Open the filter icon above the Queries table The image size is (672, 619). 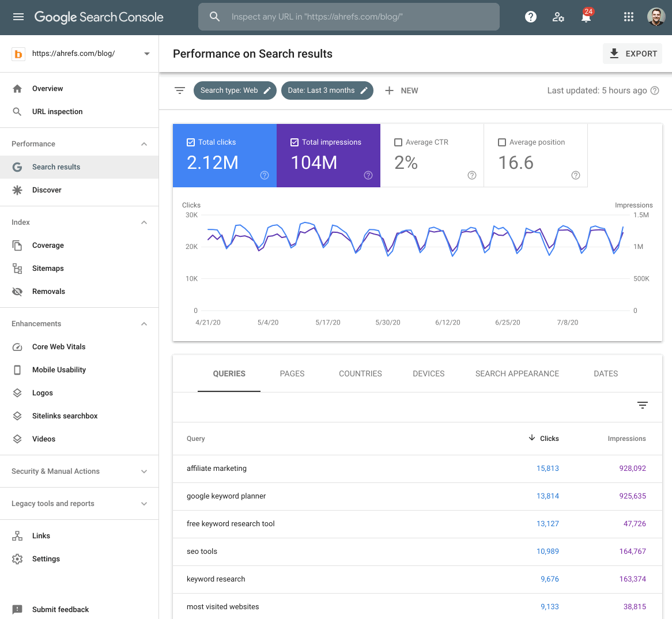643,405
